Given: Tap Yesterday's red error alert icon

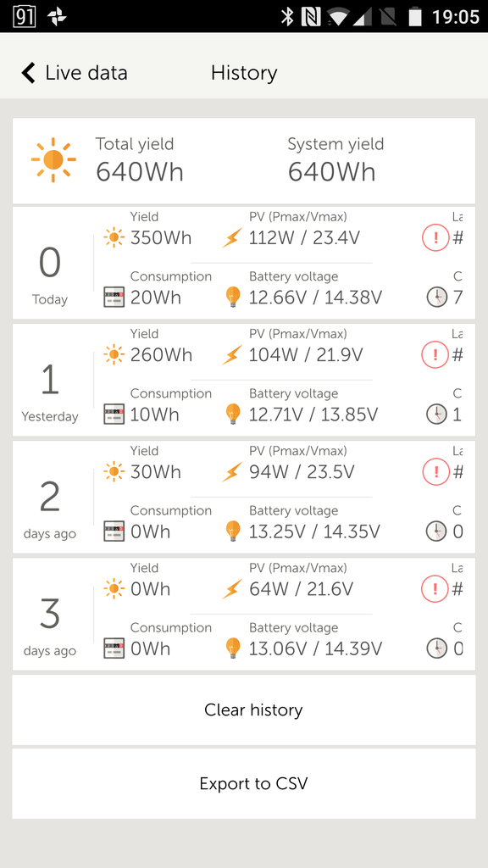Looking at the screenshot, I should click(x=435, y=355).
